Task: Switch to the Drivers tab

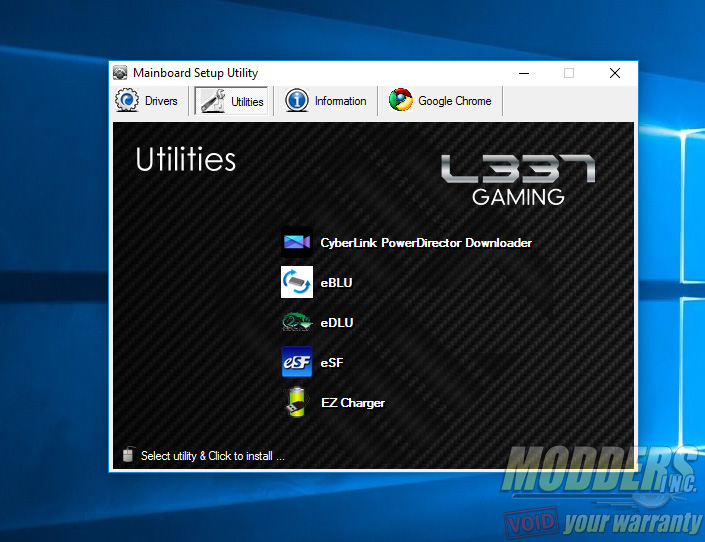Action: pyautogui.click(x=147, y=101)
